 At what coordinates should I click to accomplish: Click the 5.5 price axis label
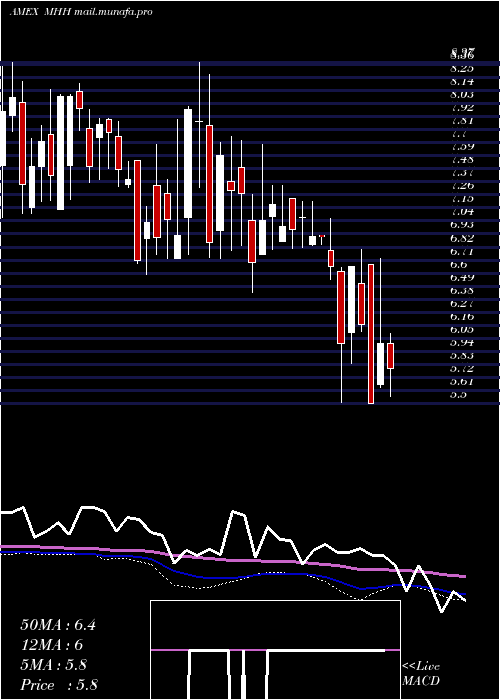pyautogui.click(x=458, y=395)
